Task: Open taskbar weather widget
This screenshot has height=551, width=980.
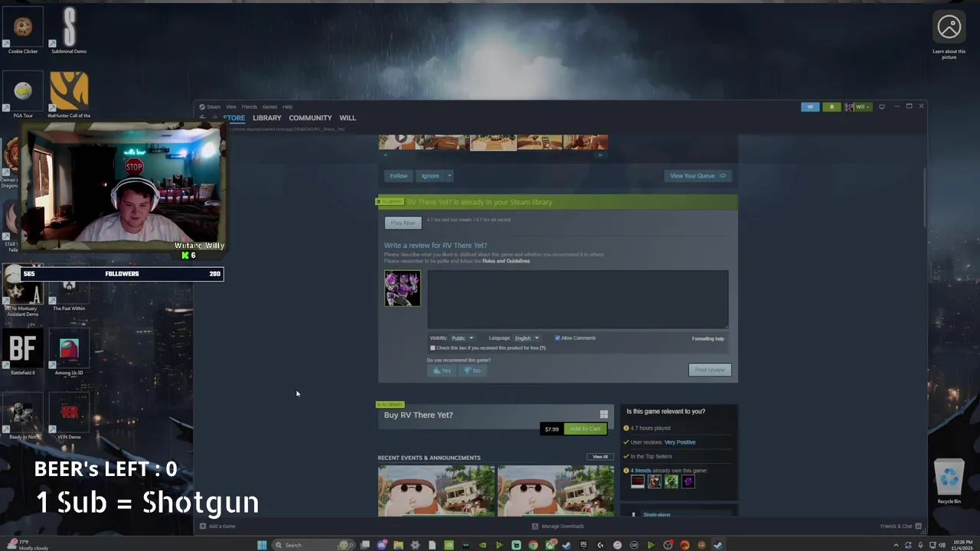Action: tap(27, 545)
